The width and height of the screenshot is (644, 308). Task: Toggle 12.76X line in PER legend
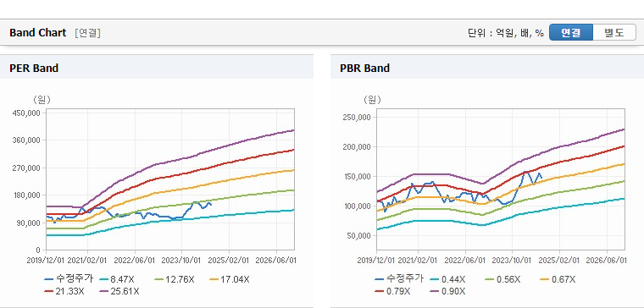[175, 280]
